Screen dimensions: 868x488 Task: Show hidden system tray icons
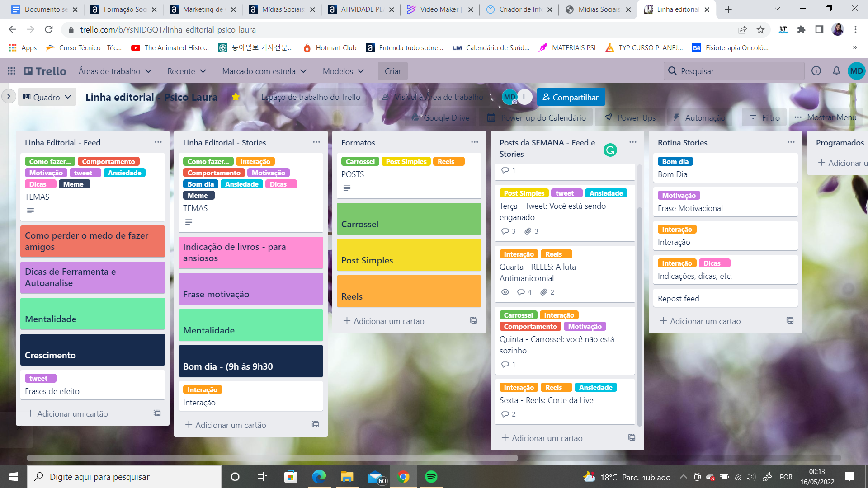[x=683, y=477]
